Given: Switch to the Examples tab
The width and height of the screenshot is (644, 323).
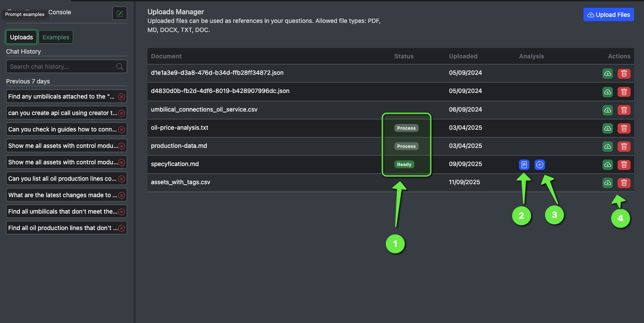Looking at the screenshot, I should pyautogui.click(x=56, y=37).
